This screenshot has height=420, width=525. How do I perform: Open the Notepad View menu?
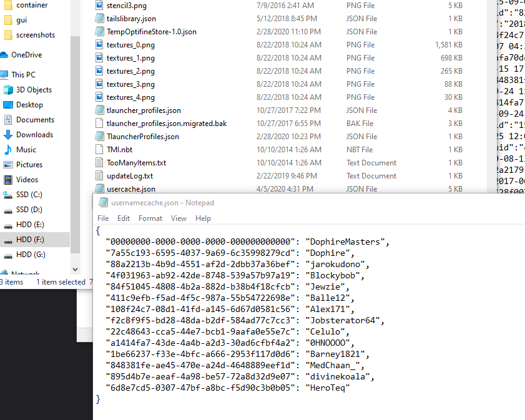click(179, 218)
